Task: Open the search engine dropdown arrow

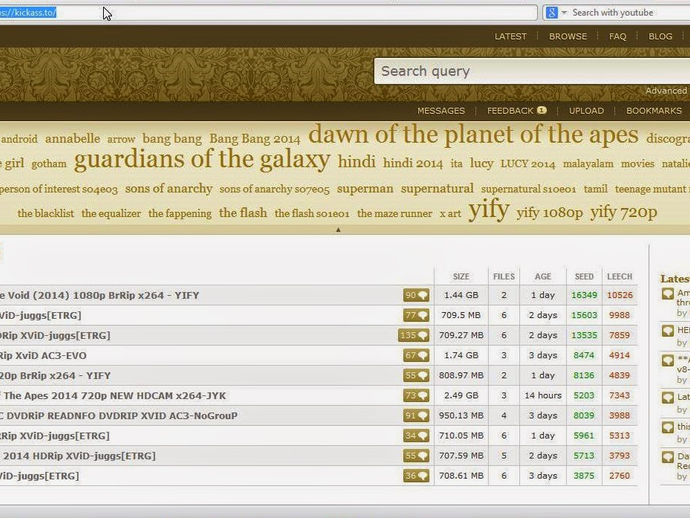Action: pos(564,13)
